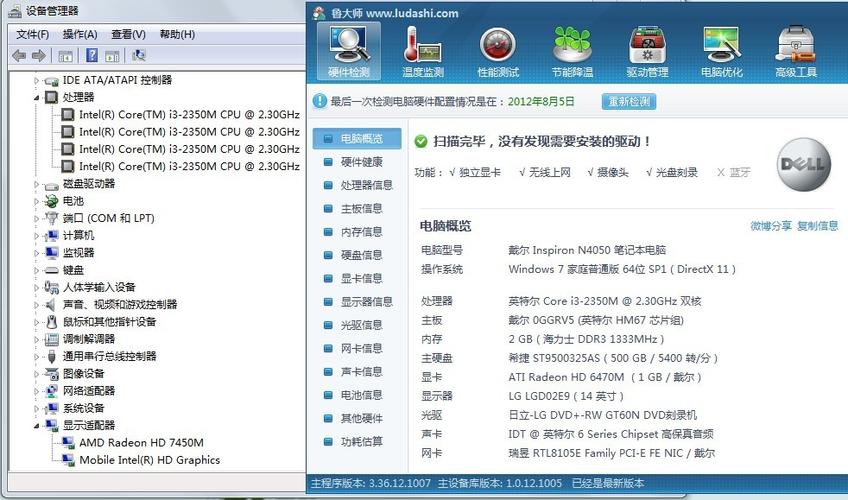The image size is (848, 500).
Task: Click the 键盘 keyboard device icon
Action: coord(51,270)
